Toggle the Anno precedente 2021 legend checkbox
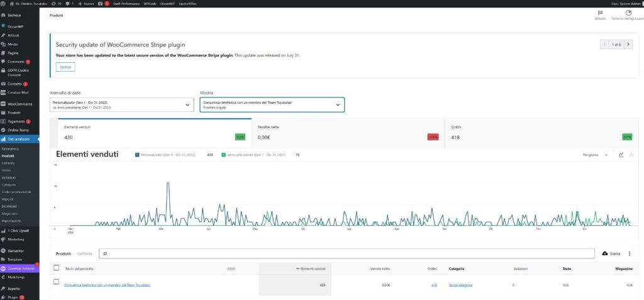Image resolution: width=644 pixels, height=300 pixels. [x=223, y=155]
